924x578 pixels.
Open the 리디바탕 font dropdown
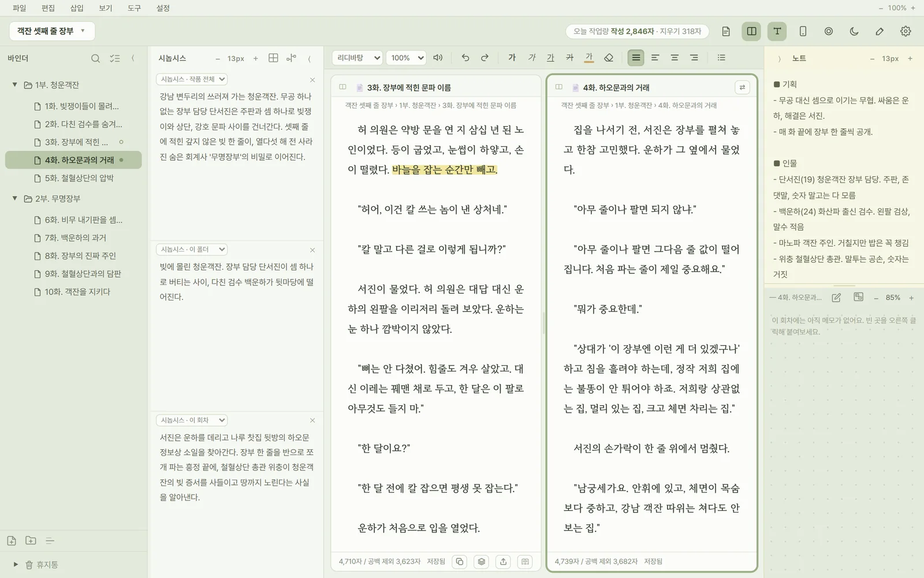[357, 58]
